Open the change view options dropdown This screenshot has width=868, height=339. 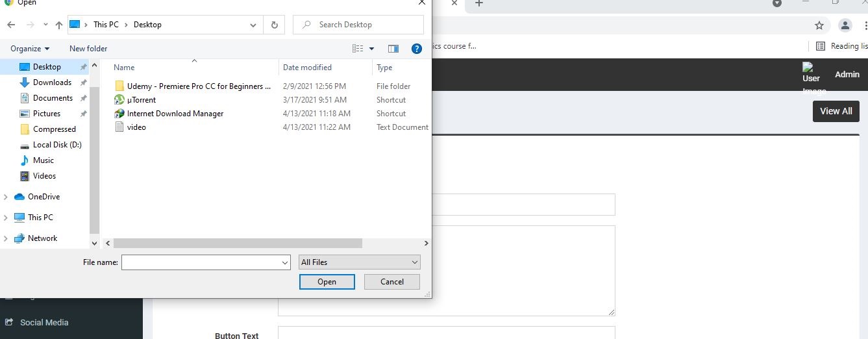372,49
